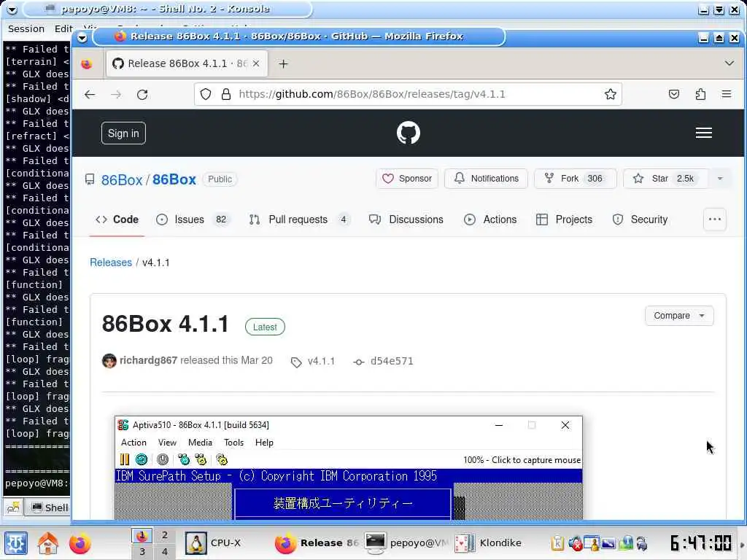Open the GitHub hamburger navigation menu
This screenshot has height=560, width=747.
(704, 133)
